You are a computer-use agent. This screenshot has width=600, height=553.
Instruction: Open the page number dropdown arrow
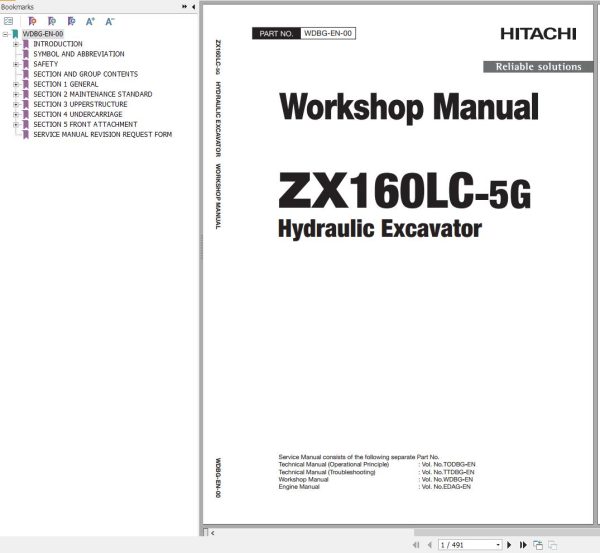tap(498, 545)
